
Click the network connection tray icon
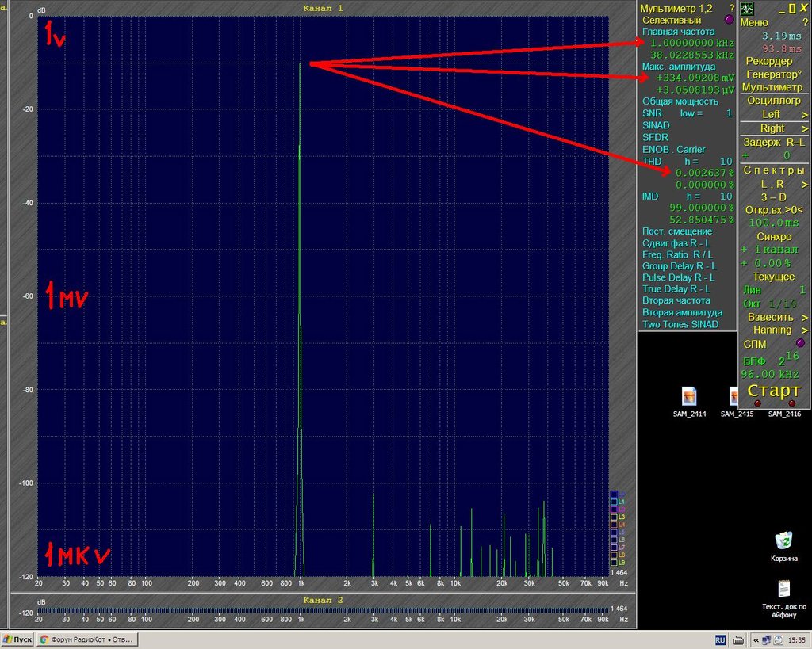[x=766, y=640]
